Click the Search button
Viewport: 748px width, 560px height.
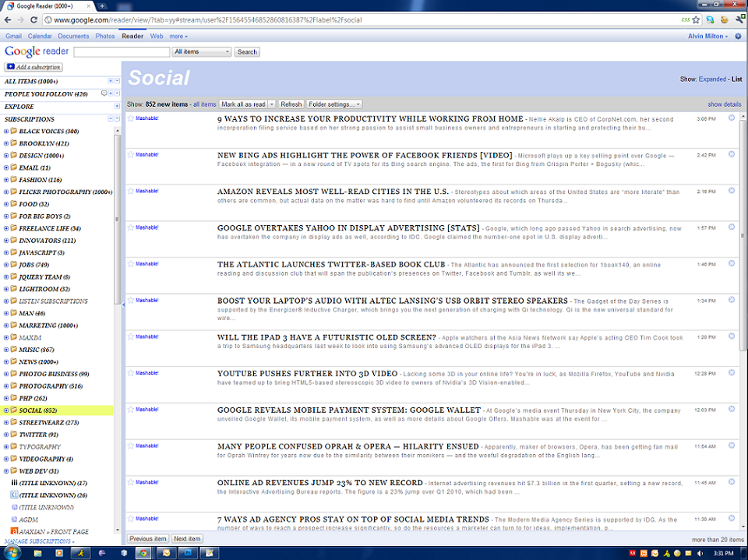pyautogui.click(x=247, y=51)
